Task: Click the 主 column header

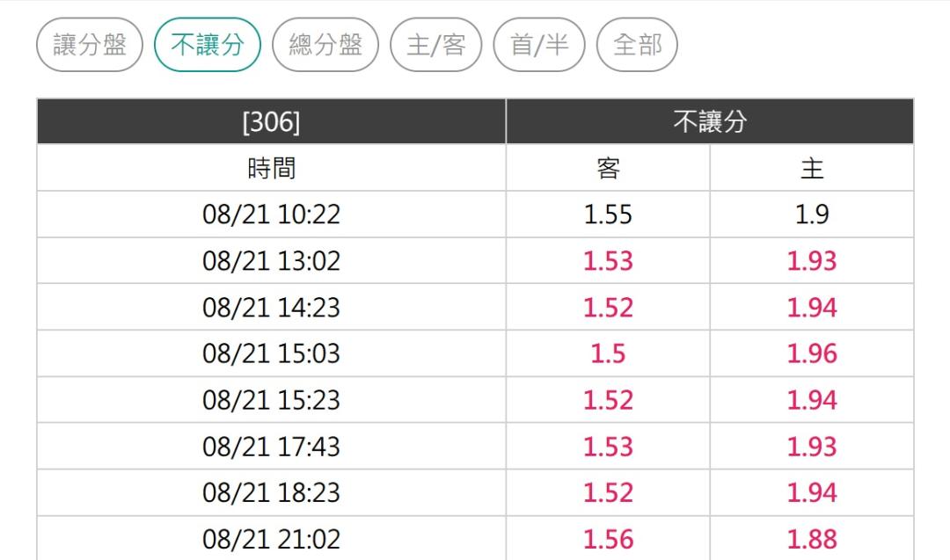Action: pyautogui.click(x=812, y=168)
